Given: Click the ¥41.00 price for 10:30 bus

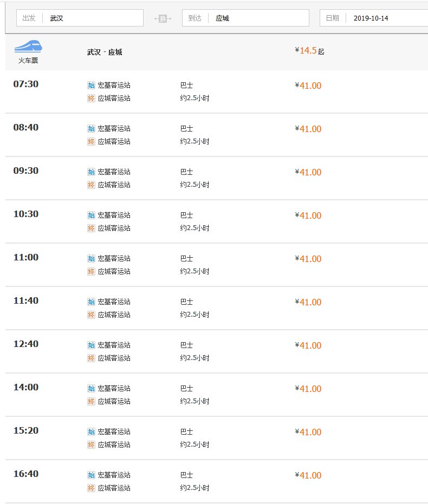Looking at the screenshot, I should pos(308,215).
